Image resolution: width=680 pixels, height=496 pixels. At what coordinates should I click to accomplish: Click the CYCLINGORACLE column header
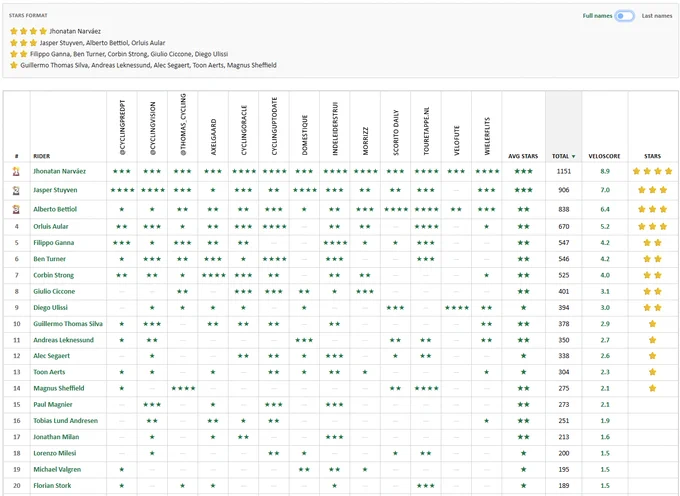point(243,131)
